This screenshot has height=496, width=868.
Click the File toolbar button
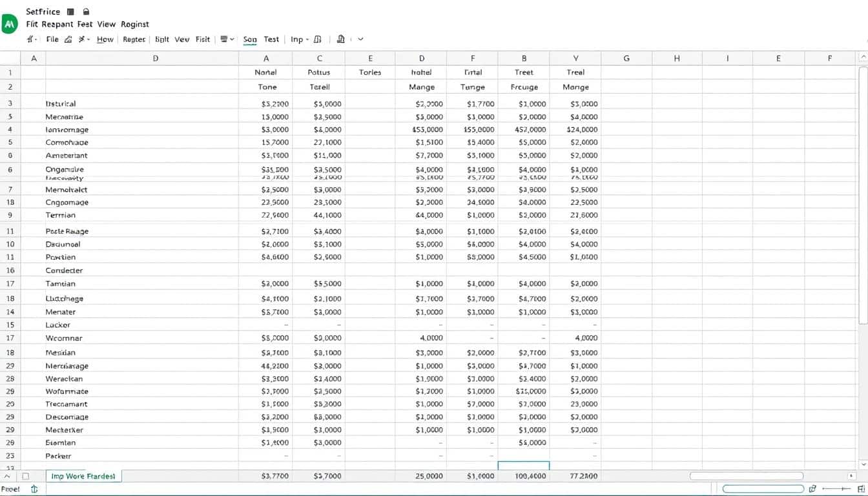coord(52,39)
